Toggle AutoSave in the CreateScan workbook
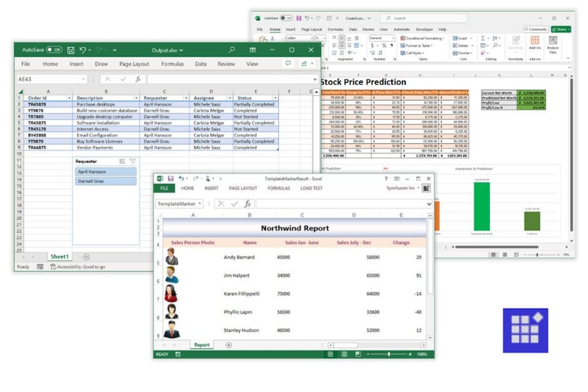This screenshot has height=392, width=588. coord(287,17)
